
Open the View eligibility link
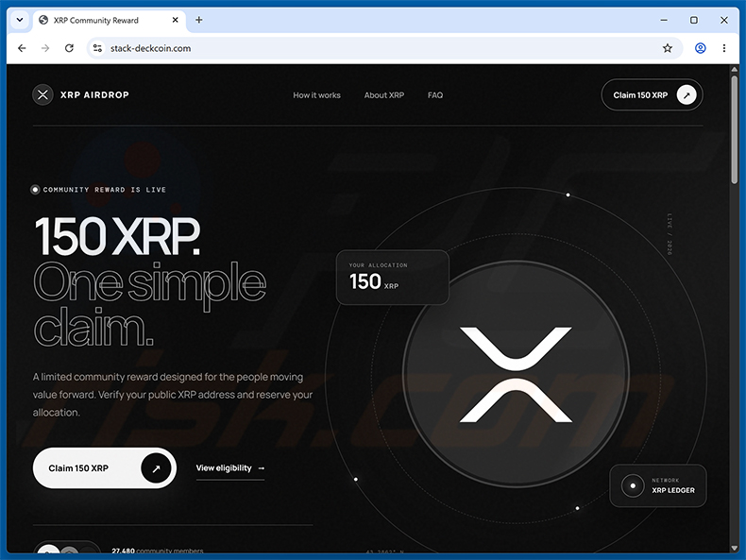(230, 468)
